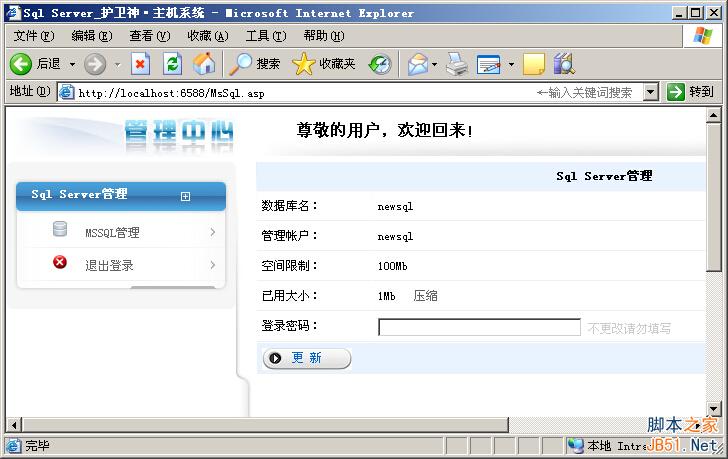The height and width of the screenshot is (459, 728).
Task: Click the Windows flag logo icon
Action: (x=703, y=36)
